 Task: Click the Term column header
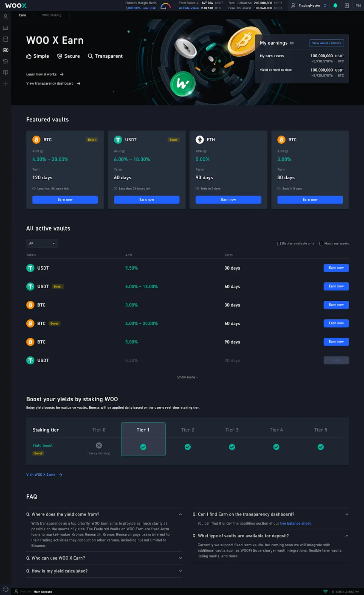tap(229, 255)
